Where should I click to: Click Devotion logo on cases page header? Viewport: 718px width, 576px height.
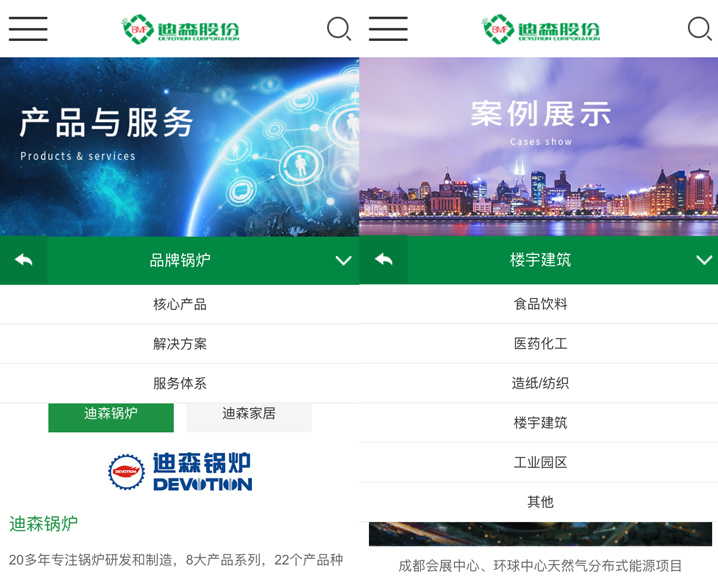(540, 29)
